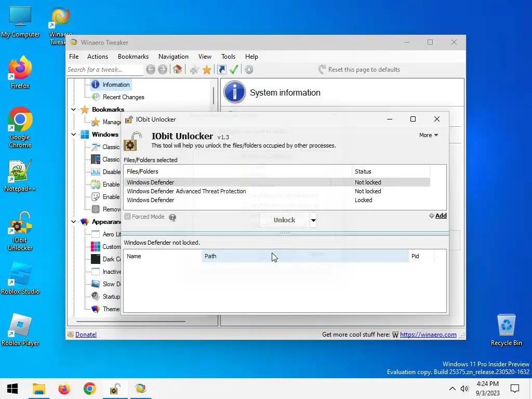532x399 pixels.
Task: Click the Windows Start button
Action: tap(12, 389)
